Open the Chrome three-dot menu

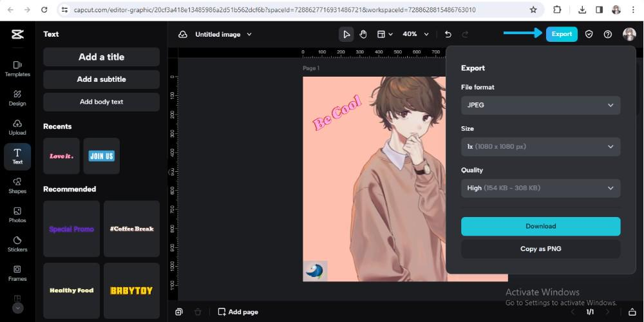click(633, 10)
